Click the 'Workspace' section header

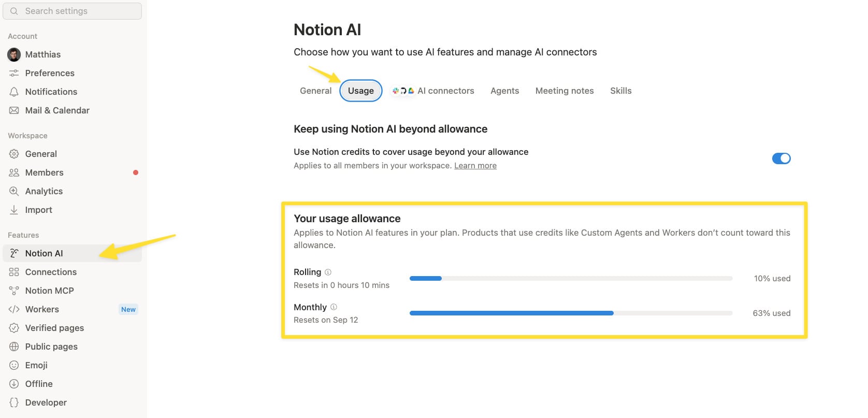point(27,136)
